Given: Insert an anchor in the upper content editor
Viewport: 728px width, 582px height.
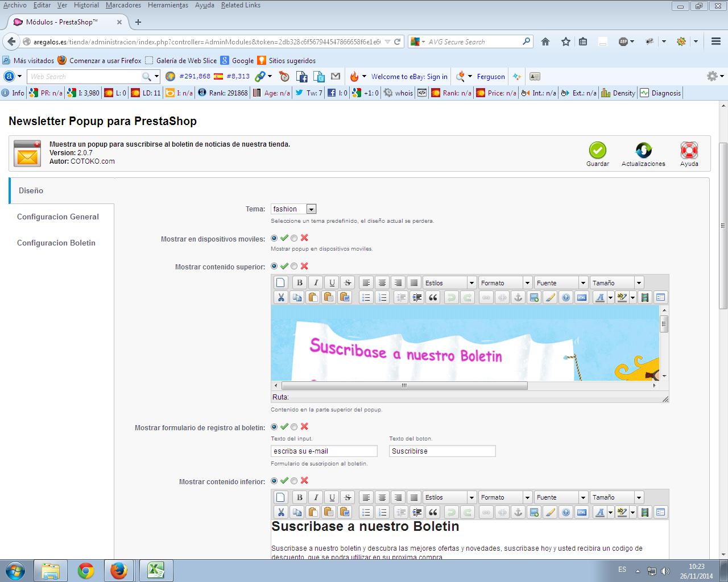Looking at the screenshot, I should tap(518, 297).
